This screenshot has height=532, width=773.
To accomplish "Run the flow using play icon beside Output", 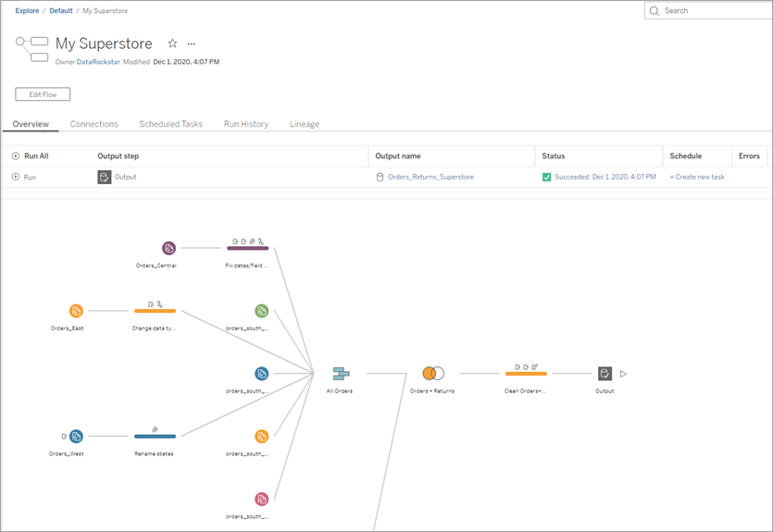I will (x=623, y=374).
